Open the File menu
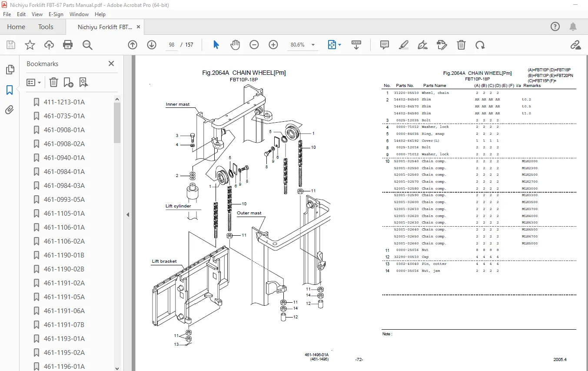The height and width of the screenshot is (371, 588). click(7, 14)
